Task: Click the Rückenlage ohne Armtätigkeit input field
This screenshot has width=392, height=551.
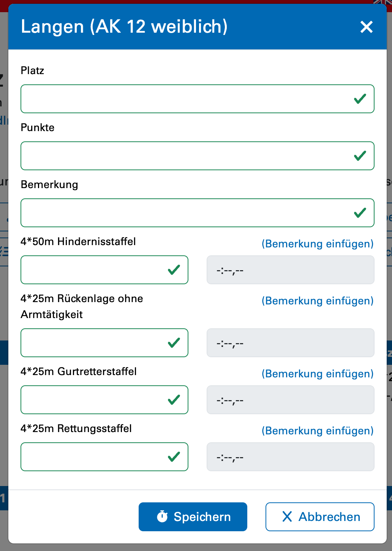Action: coord(93,343)
